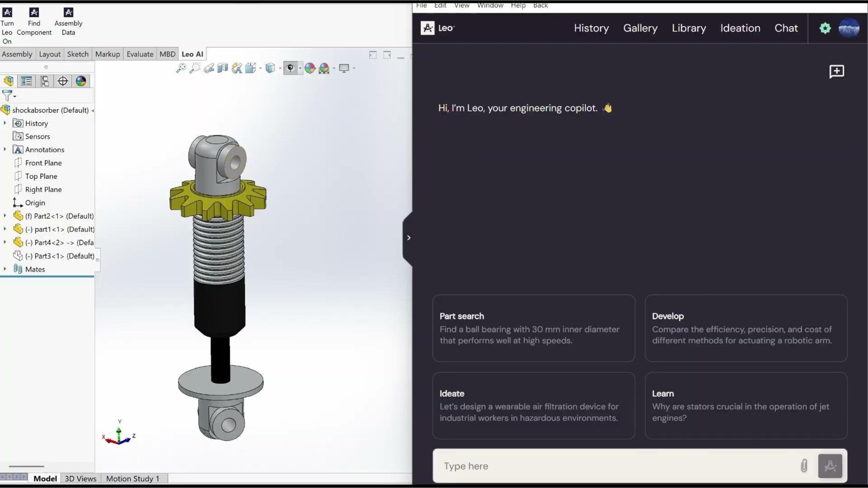Collapse the Leo side panel arrow

click(409, 238)
